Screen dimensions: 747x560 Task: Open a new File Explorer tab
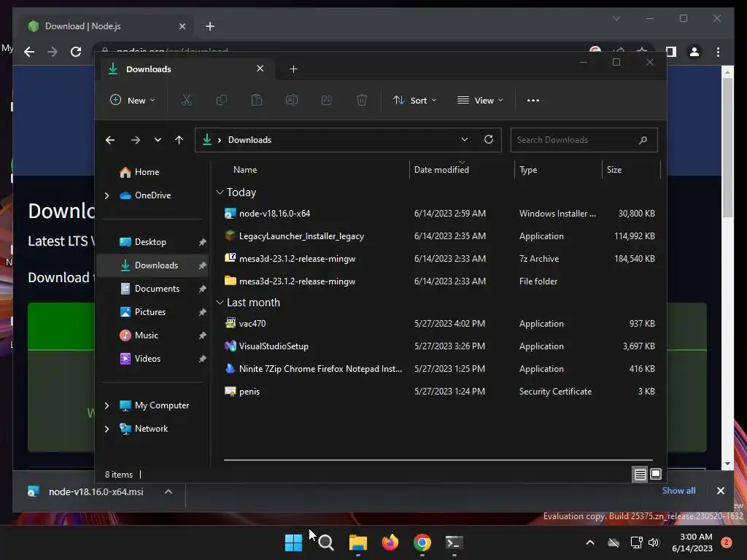293,69
